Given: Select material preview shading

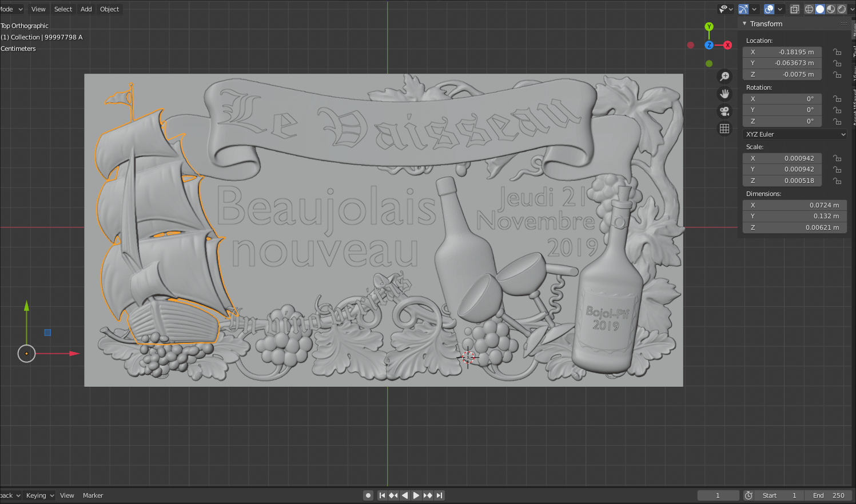Looking at the screenshot, I should tap(831, 9).
